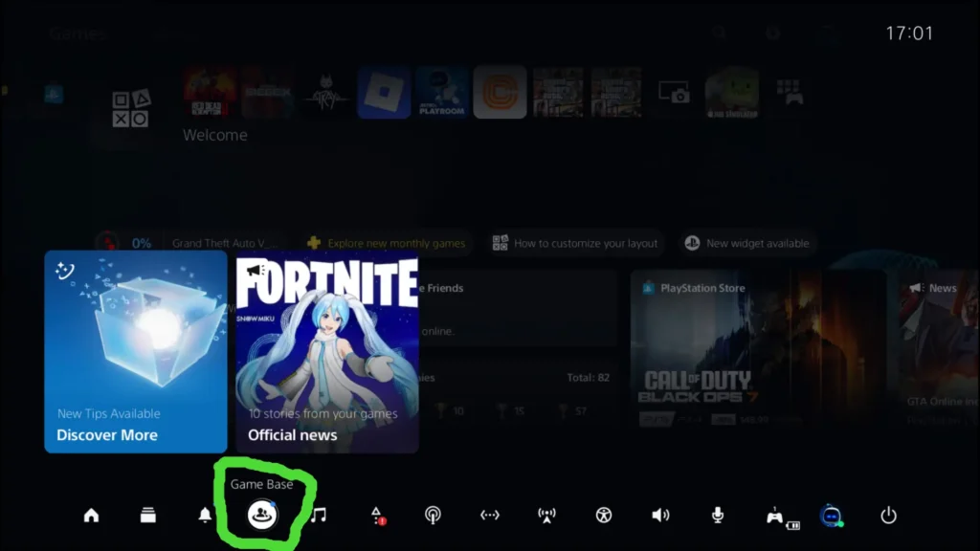Go to Home from the control center

click(x=91, y=516)
